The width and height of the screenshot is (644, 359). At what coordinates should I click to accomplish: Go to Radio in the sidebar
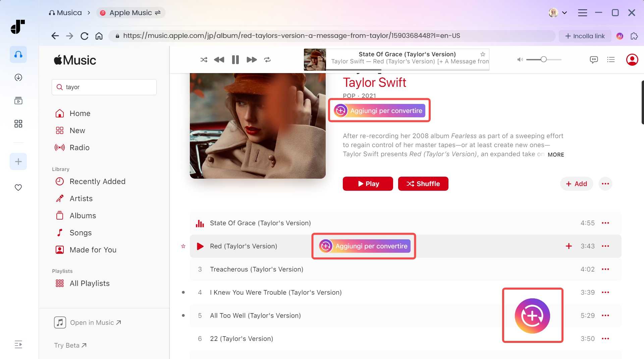[x=79, y=147]
